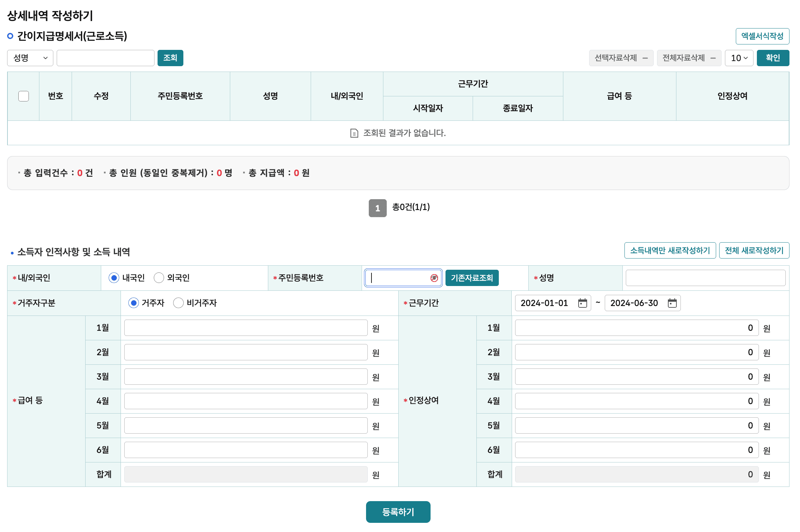The width and height of the screenshot is (800, 532).
Task: Click the 확인 button
Action: [x=773, y=58]
